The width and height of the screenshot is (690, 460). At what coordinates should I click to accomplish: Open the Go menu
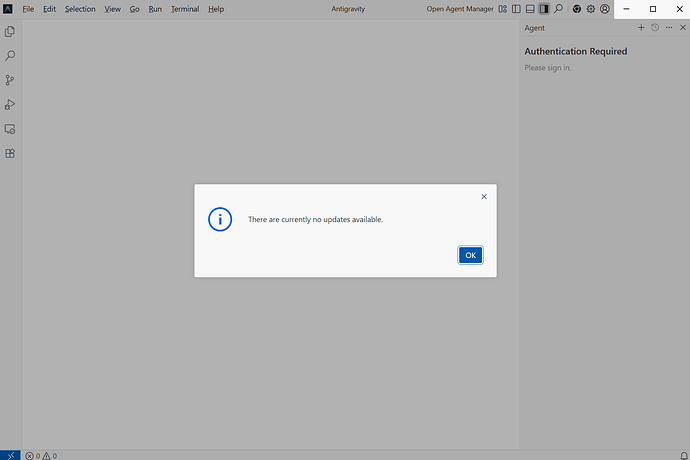point(134,9)
